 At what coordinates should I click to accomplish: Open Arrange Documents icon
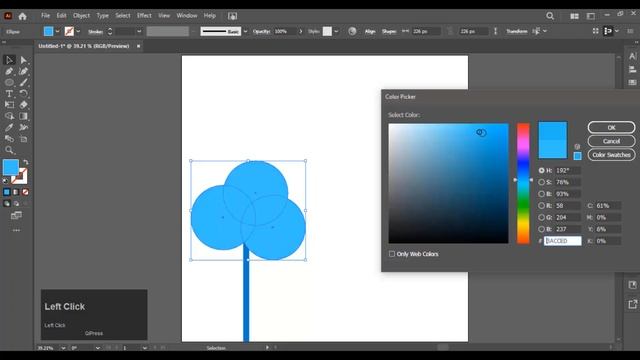[x=574, y=16]
